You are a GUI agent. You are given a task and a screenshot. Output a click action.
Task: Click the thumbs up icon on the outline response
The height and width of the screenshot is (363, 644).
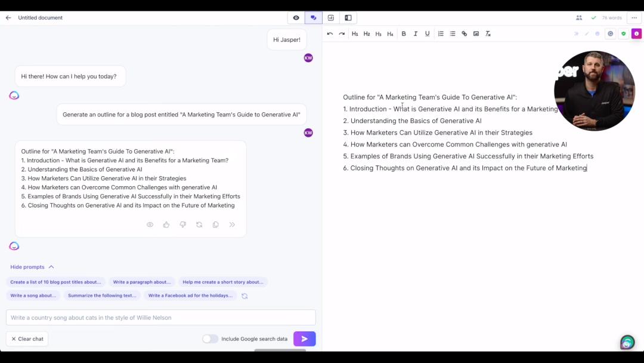coord(166,224)
